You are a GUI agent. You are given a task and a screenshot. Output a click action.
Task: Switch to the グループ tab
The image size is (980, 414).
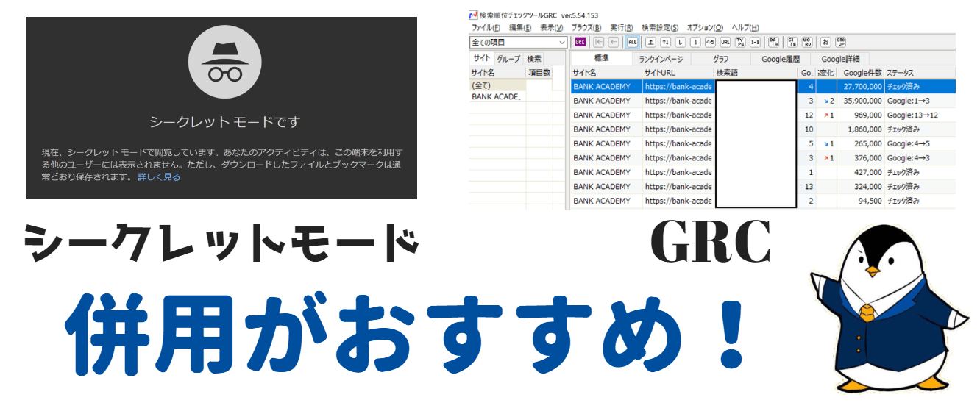click(x=508, y=59)
